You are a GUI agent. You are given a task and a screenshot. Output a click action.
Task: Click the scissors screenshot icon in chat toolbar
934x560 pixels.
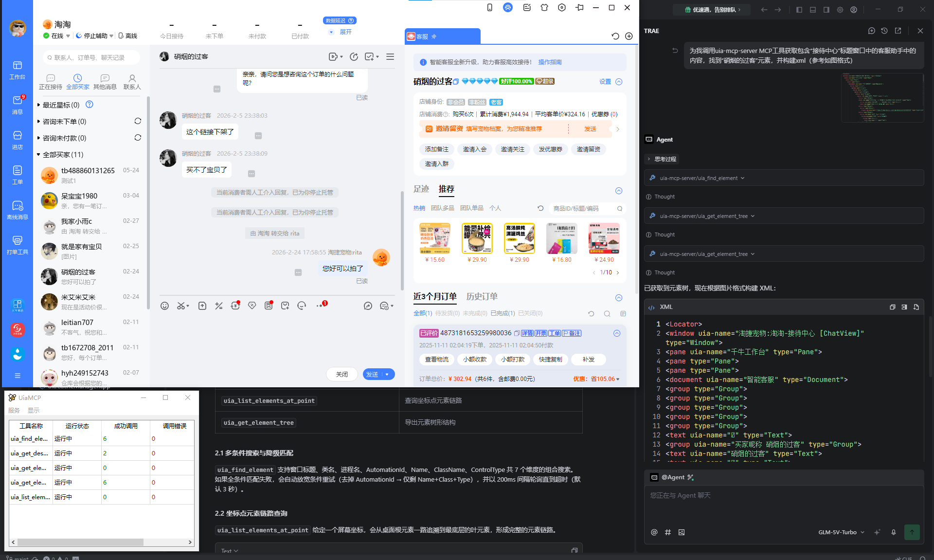[181, 306]
